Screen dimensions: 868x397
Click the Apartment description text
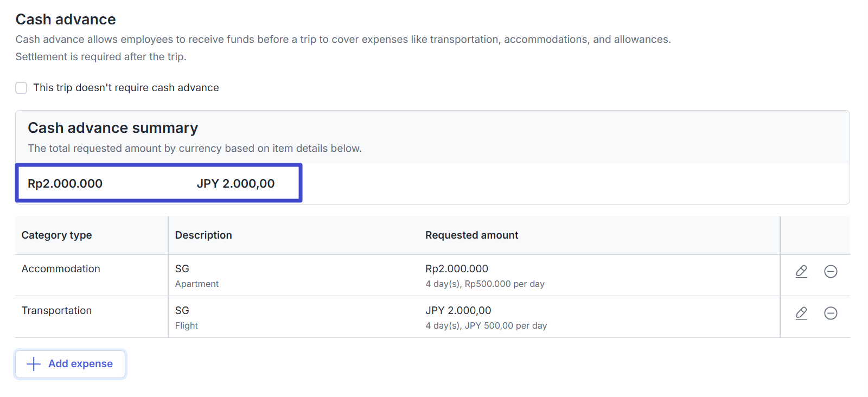196,284
